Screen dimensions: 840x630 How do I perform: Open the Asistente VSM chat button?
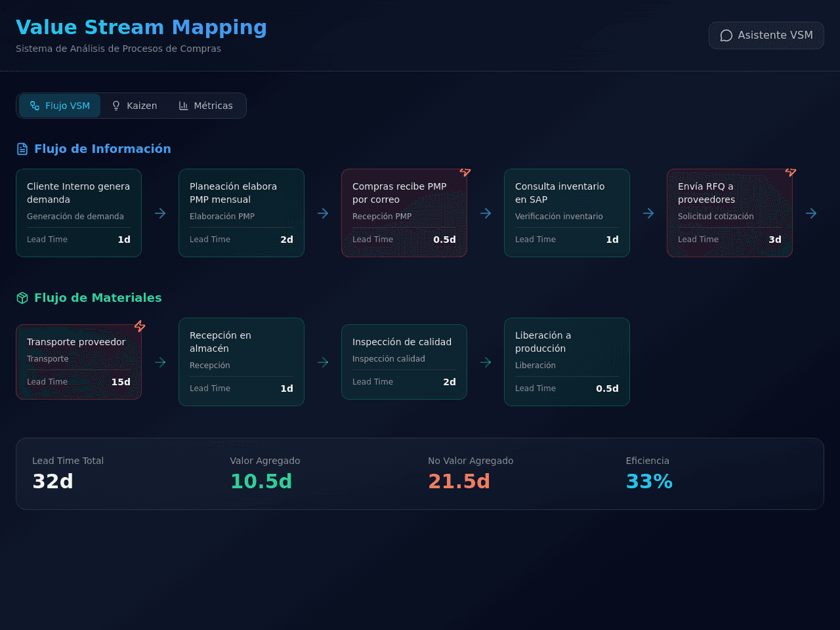click(766, 35)
